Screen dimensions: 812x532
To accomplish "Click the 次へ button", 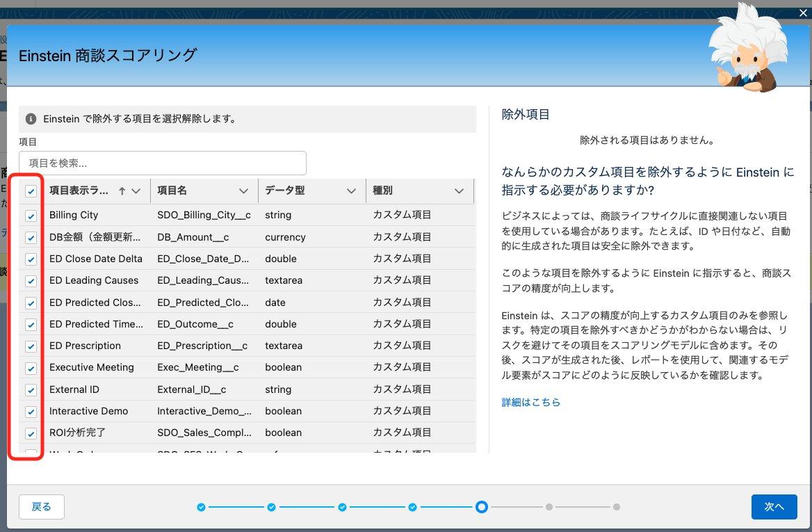I will pos(774,507).
